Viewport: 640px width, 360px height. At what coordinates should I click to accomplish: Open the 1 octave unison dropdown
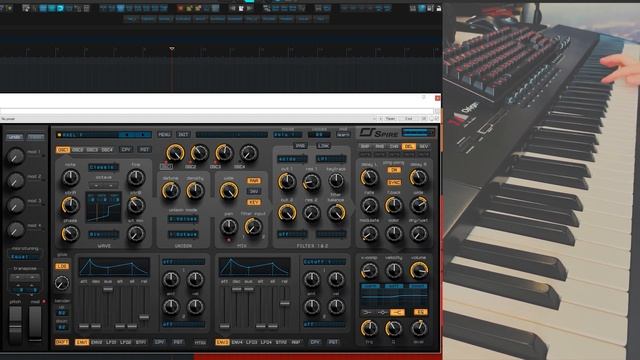183,234
